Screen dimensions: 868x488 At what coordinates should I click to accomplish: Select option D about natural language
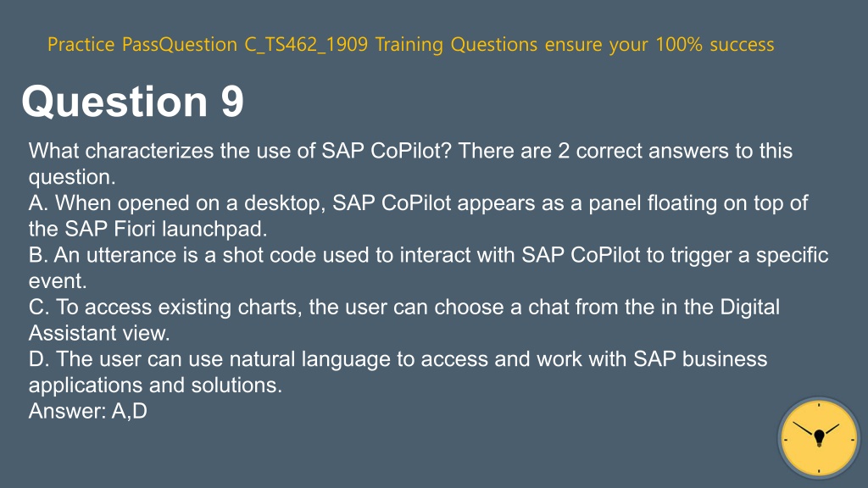coord(398,372)
